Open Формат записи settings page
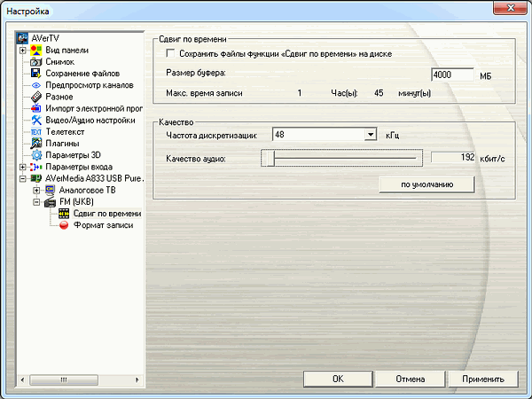This screenshot has height=399, width=532. pos(103,225)
